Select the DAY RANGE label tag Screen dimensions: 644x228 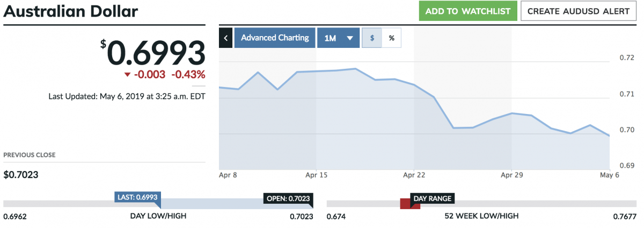tap(432, 198)
